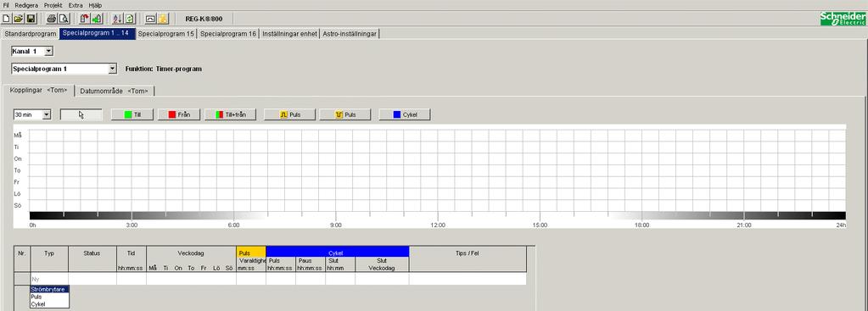
Task: Click the green refresh arrows toolbar icon
Action: [x=130, y=19]
